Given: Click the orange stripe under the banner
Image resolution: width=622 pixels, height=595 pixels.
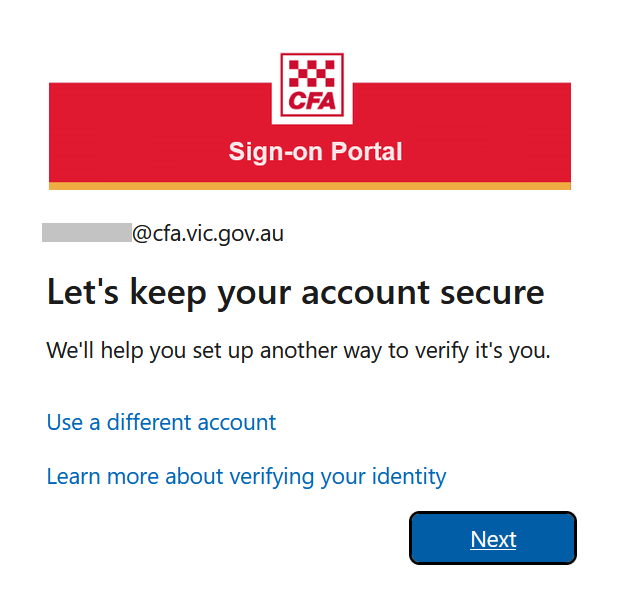Looking at the screenshot, I should coord(310,186).
